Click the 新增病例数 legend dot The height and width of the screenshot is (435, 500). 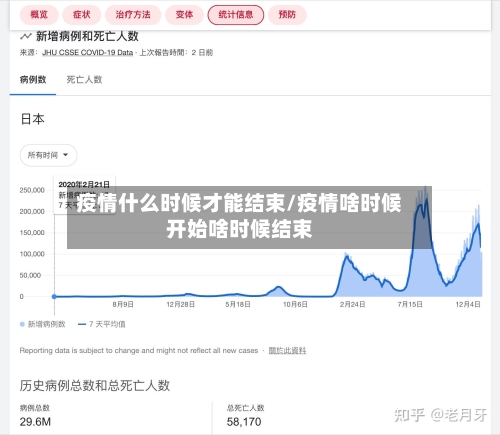22,324
